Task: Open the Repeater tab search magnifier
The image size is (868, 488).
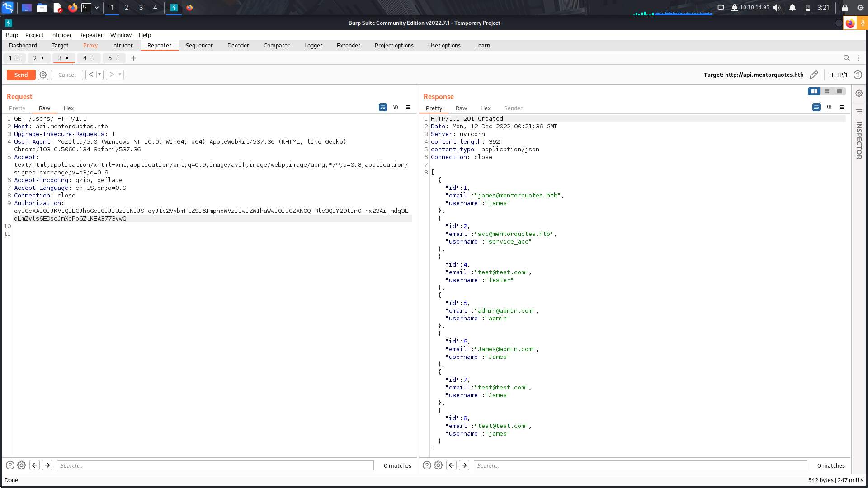Action: pos(847,58)
